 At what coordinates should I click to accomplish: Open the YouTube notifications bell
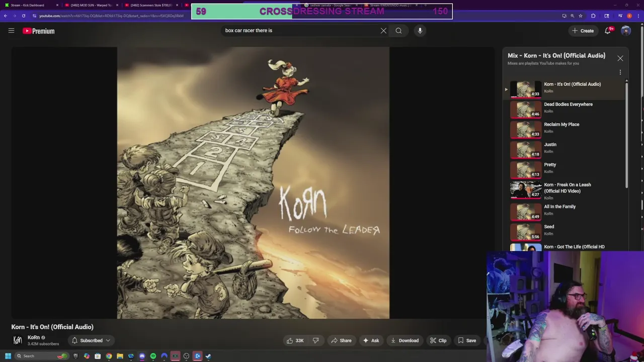pos(608,31)
